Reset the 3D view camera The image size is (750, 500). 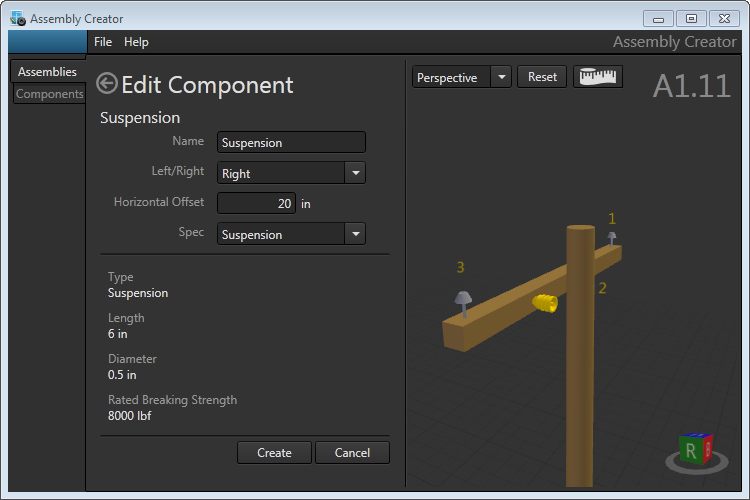coord(542,77)
